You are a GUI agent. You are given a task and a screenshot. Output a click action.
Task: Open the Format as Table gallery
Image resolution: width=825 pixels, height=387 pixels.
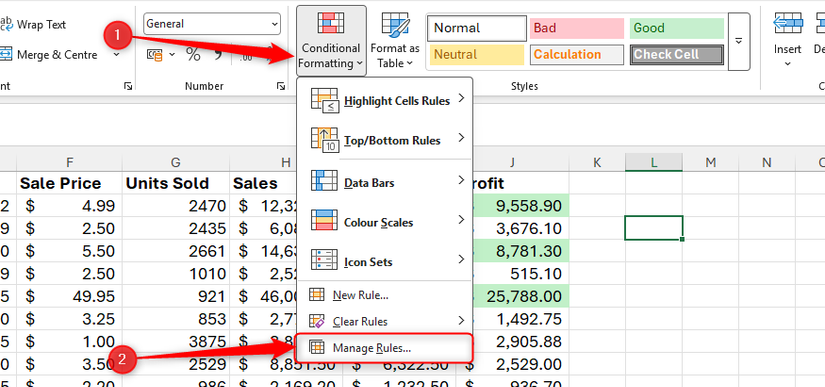[x=395, y=40]
